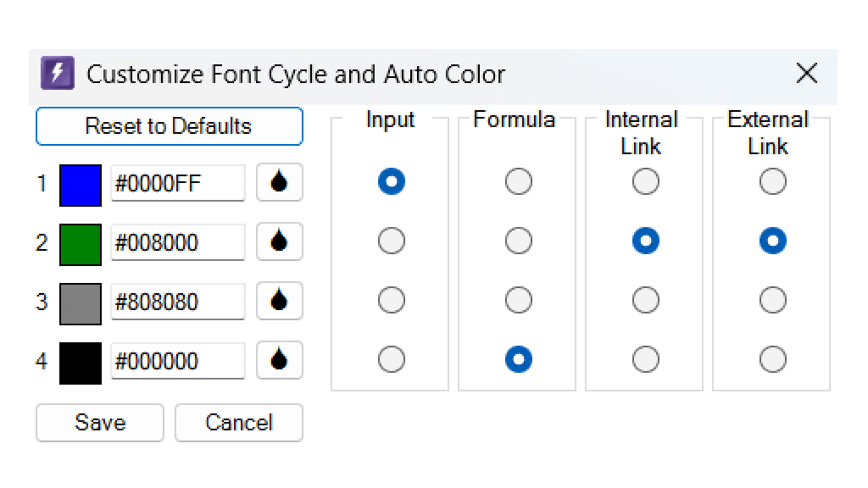
Task: Save the font cycle settings
Action: click(x=99, y=422)
